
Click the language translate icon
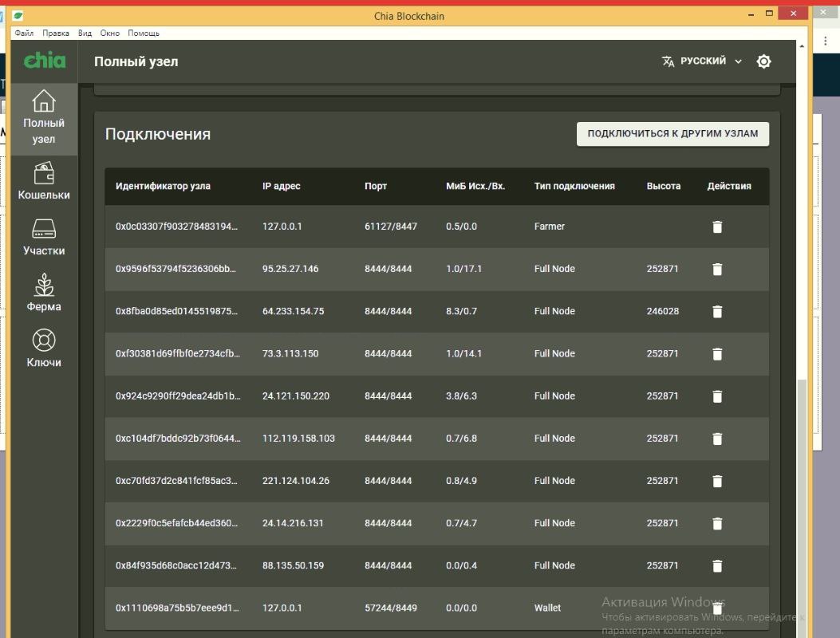(668, 61)
